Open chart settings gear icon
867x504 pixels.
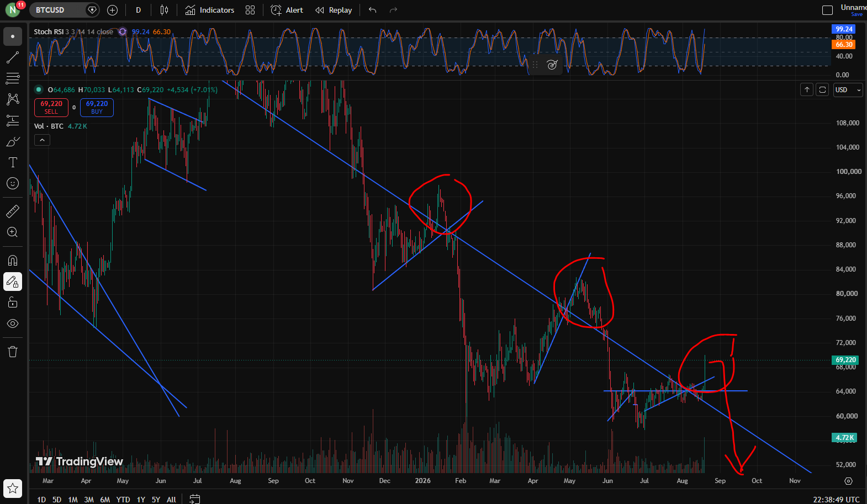coord(849,481)
